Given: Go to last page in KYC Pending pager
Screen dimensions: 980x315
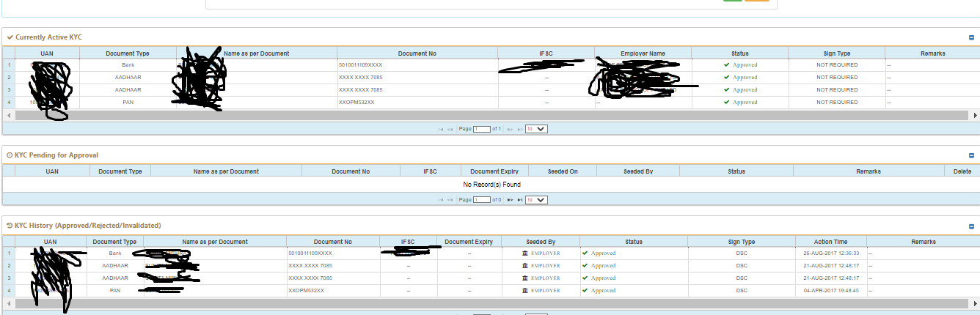Looking at the screenshot, I should tap(520, 200).
